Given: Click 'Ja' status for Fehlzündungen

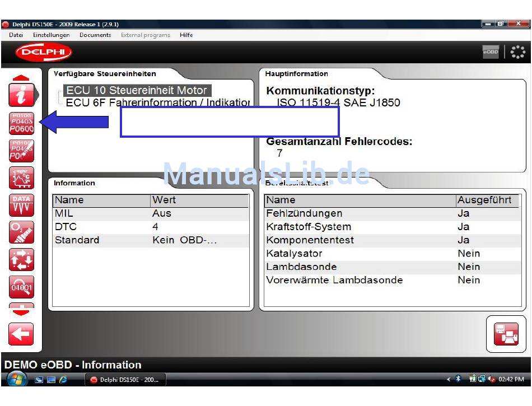Looking at the screenshot, I should [x=463, y=213].
